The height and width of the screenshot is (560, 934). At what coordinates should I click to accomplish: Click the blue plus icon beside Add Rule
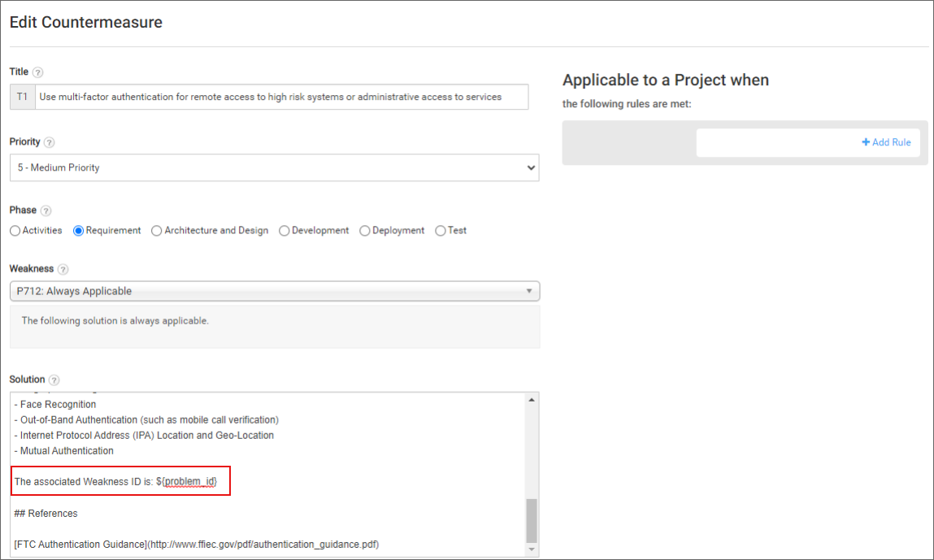coord(866,141)
